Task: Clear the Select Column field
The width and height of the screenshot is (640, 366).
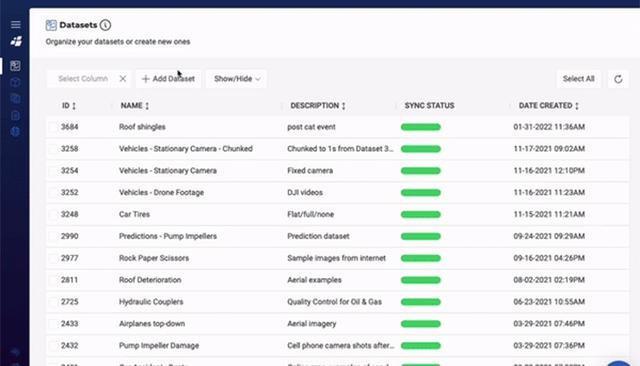Action: coord(123,79)
